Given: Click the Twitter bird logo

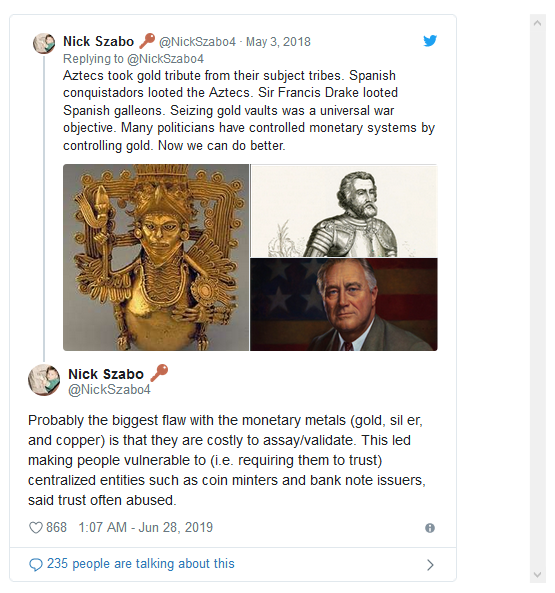Looking at the screenshot, I should (x=430, y=40).
